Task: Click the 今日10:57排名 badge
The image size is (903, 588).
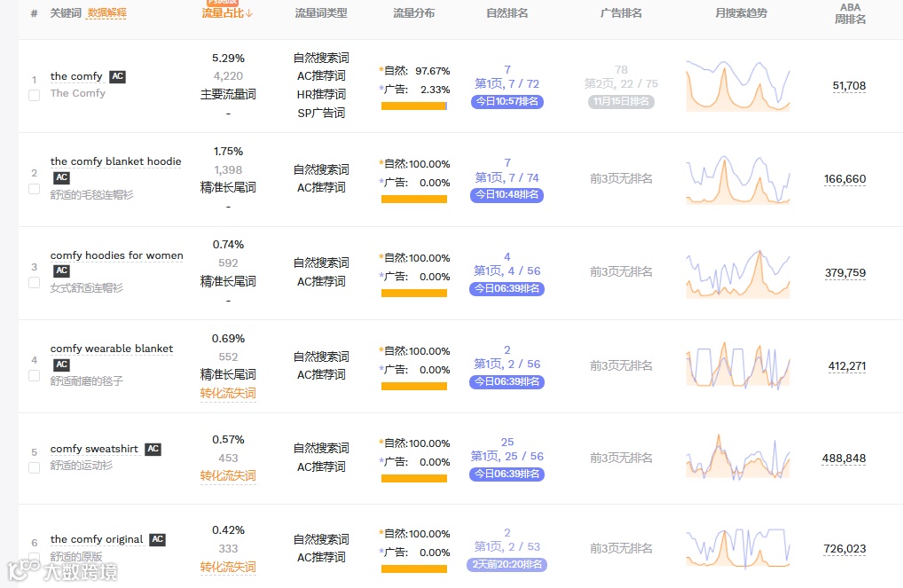Action: (x=506, y=101)
